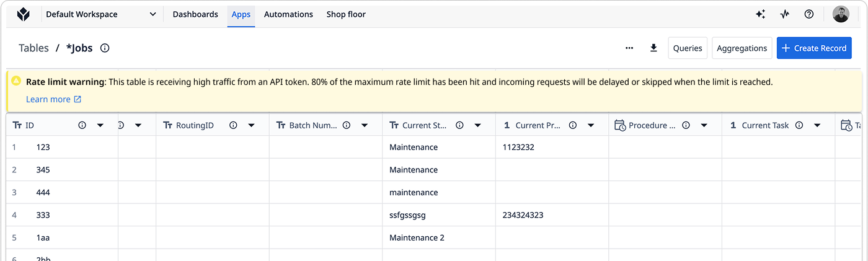Download the table with export icon
The image size is (868, 261).
[653, 48]
